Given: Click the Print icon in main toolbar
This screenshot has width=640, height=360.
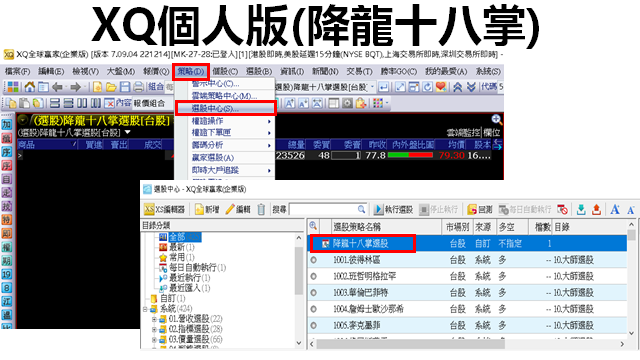Looking at the screenshot, I should (139, 87).
